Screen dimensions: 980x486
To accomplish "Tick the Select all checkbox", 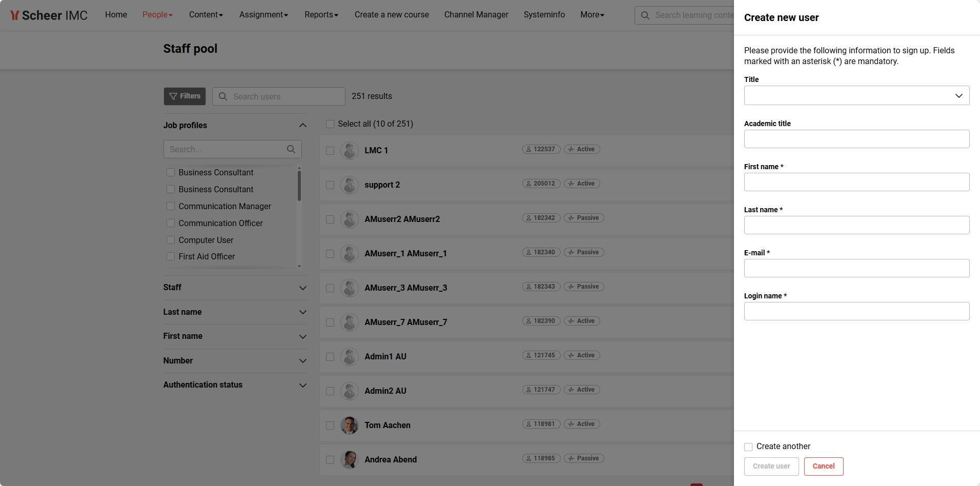I will [x=330, y=124].
